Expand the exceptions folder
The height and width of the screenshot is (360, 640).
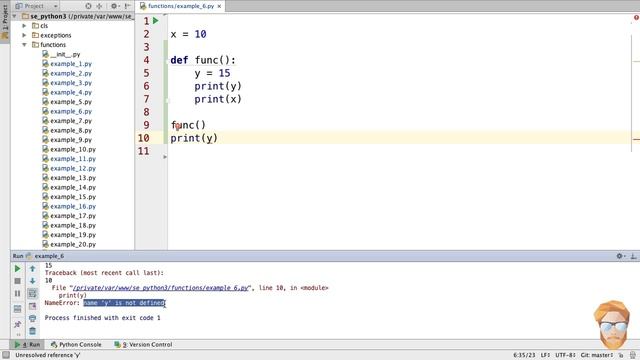pyautogui.click(x=24, y=35)
